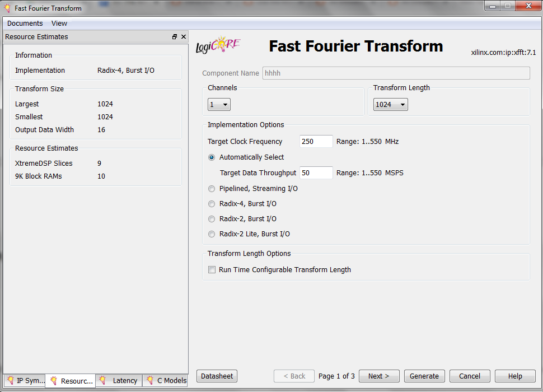
Task: Close the Resource Estimates panel
Action: pos(184,37)
